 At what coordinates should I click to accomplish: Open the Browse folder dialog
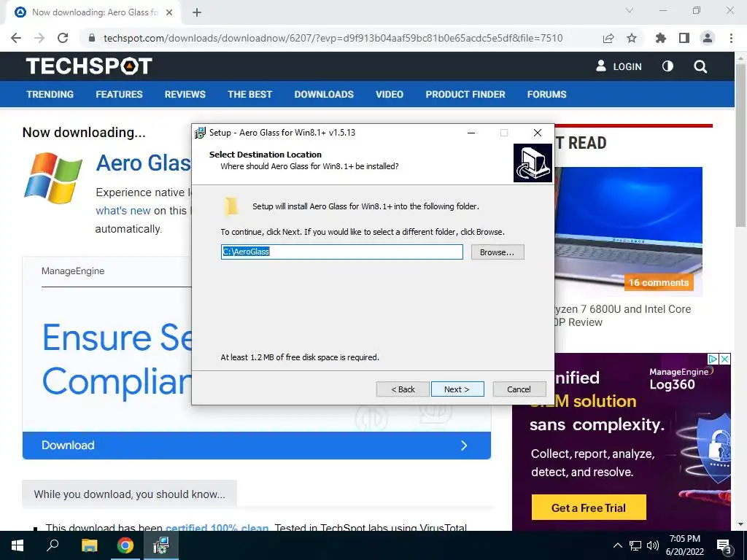(498, 252)
